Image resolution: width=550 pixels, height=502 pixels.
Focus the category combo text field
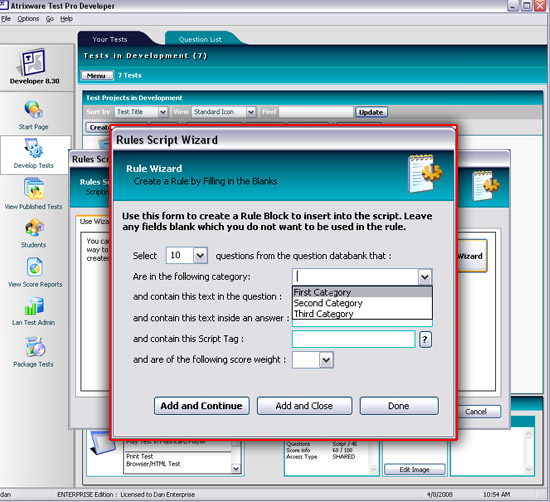(355, 277)
